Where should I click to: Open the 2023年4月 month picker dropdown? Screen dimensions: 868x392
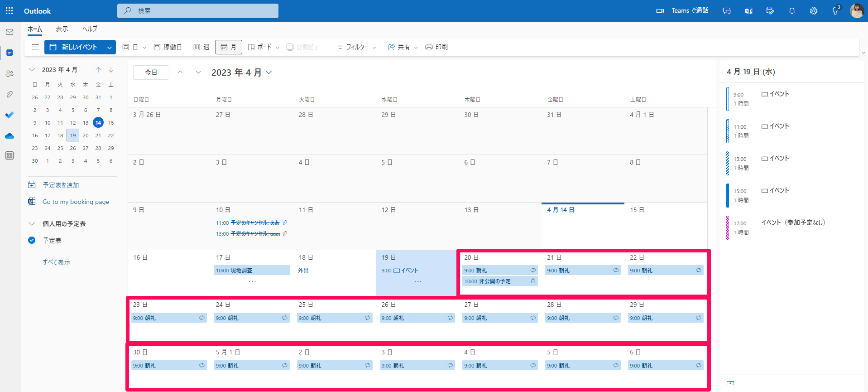[242, 73]
